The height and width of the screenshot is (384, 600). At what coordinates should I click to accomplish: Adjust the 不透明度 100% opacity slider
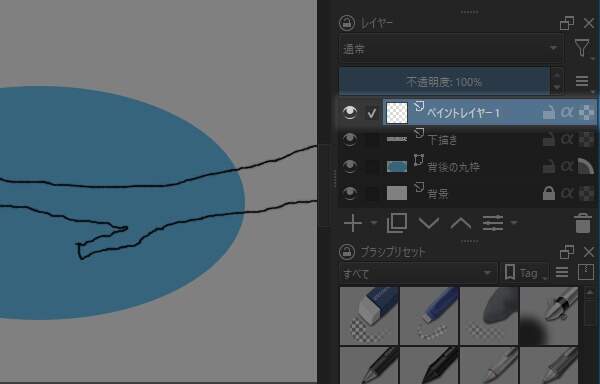444,81
